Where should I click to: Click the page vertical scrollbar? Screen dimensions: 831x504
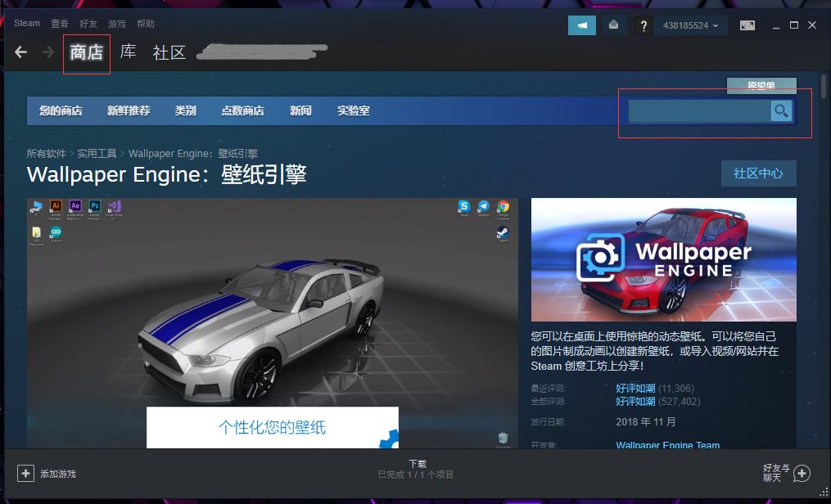pos(824,86)
